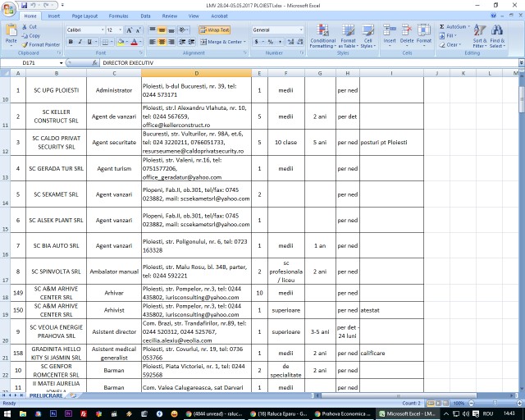Delete cells button in ribbon

407,34
